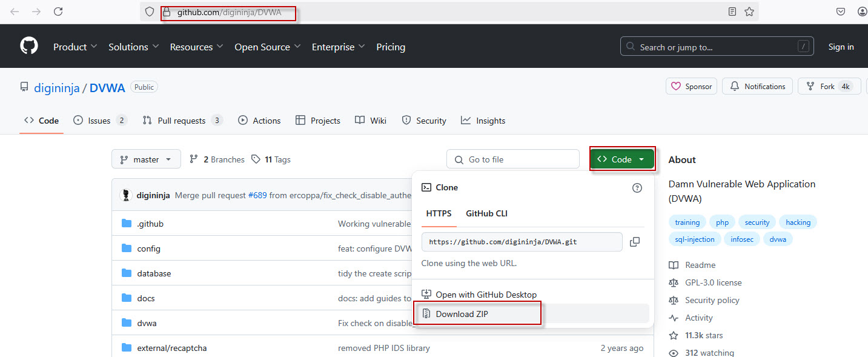Viewport: 868px width, 357px height.
Task: Open the Security tab
Action: (424, 121)
